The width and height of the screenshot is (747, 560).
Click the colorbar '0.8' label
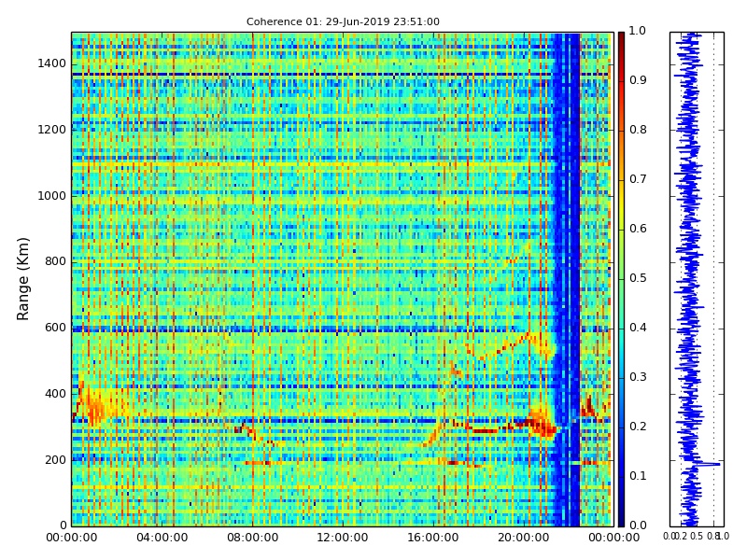click(x=638, y=130)
